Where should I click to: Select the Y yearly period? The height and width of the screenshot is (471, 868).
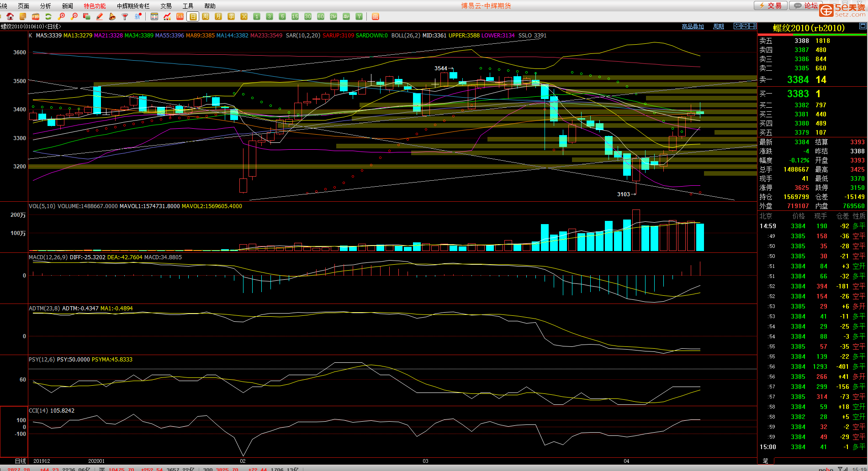[359, 16]
